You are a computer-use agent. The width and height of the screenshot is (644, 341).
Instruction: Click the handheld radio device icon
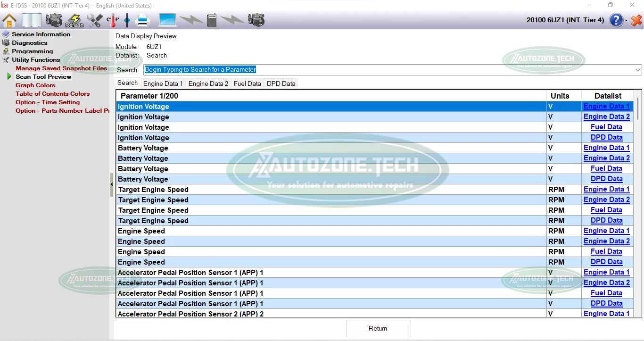[212, 20]
